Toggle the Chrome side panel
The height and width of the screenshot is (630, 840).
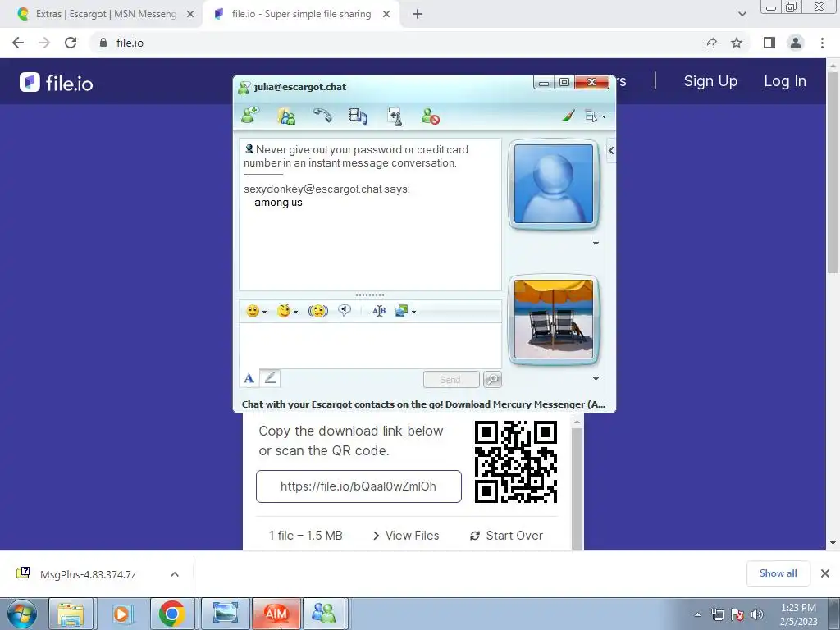pos(769,43)
